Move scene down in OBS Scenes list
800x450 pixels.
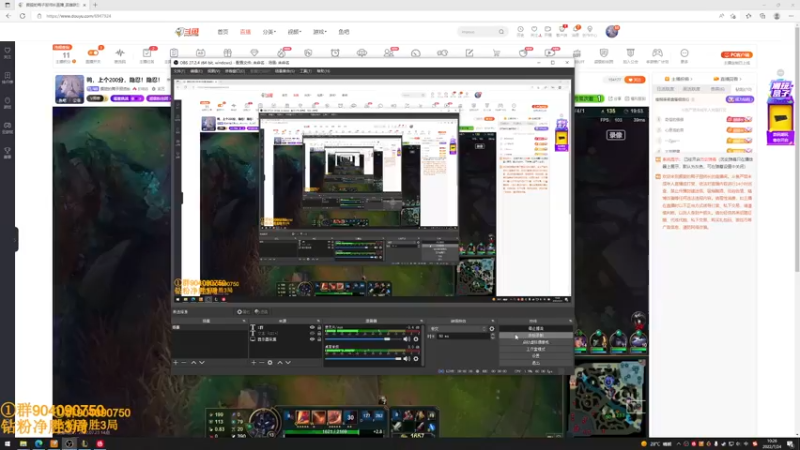(x=202, y=362)
